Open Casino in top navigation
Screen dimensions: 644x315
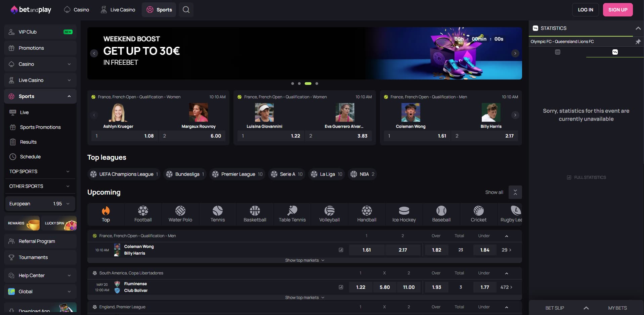coord(77,10)
